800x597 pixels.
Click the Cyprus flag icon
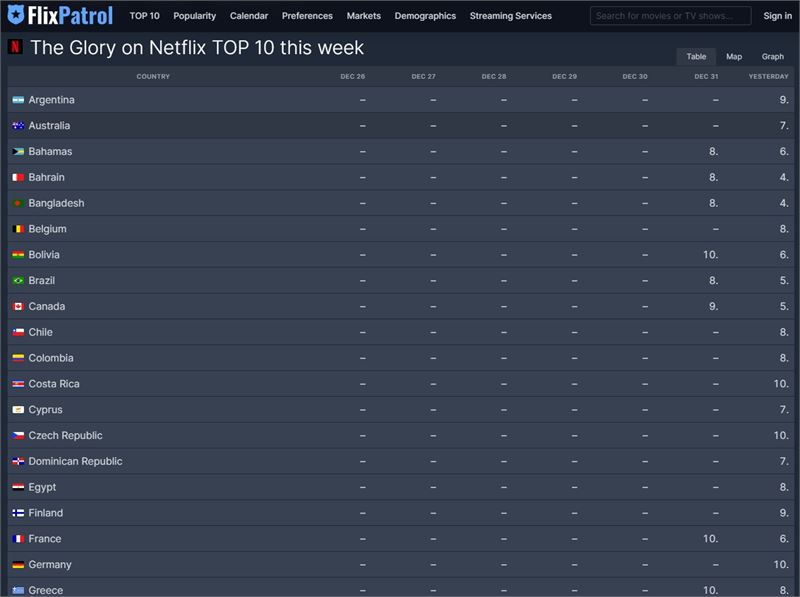click(18, 410)
